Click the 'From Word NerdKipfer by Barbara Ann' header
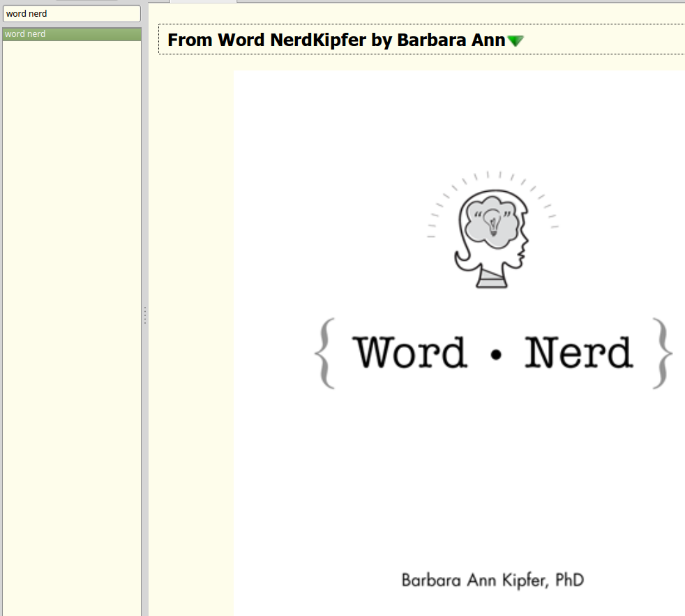This screenshot has width=685, height=616. [x=336, y=40]
